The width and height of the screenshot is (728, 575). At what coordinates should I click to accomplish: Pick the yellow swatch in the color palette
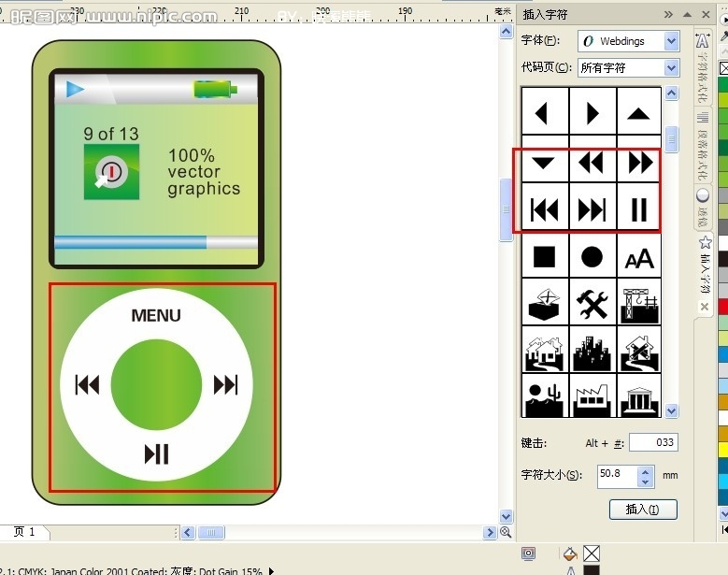(723, 450)
